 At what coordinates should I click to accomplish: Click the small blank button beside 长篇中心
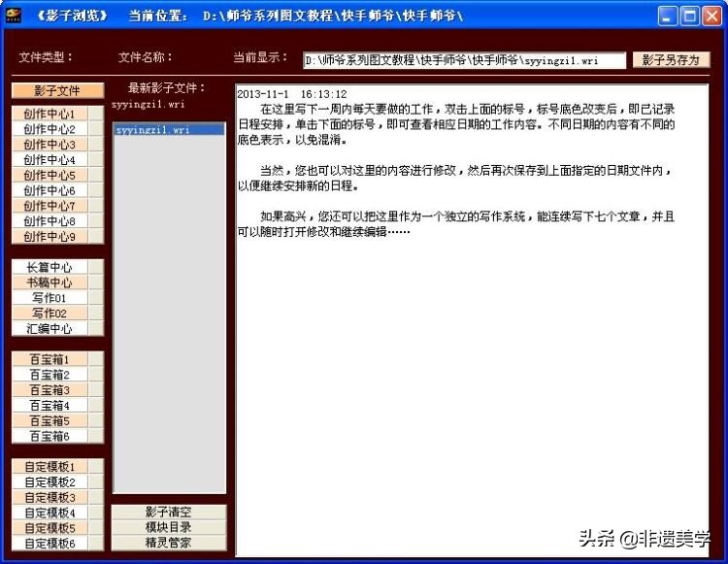(x=96, y=267)
